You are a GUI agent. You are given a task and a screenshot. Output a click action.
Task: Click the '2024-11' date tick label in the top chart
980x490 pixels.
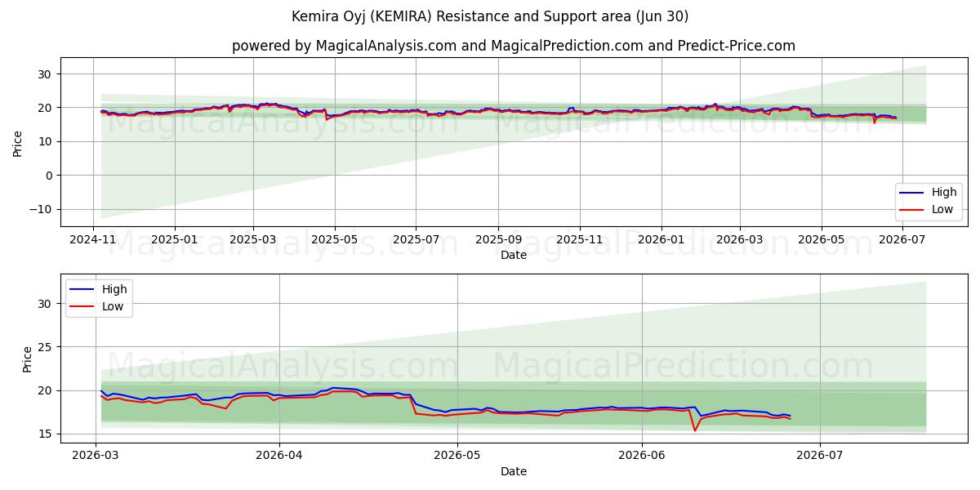pos(93,239)
